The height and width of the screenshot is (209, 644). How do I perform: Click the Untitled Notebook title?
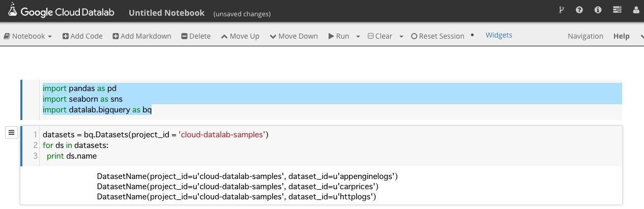166,13
